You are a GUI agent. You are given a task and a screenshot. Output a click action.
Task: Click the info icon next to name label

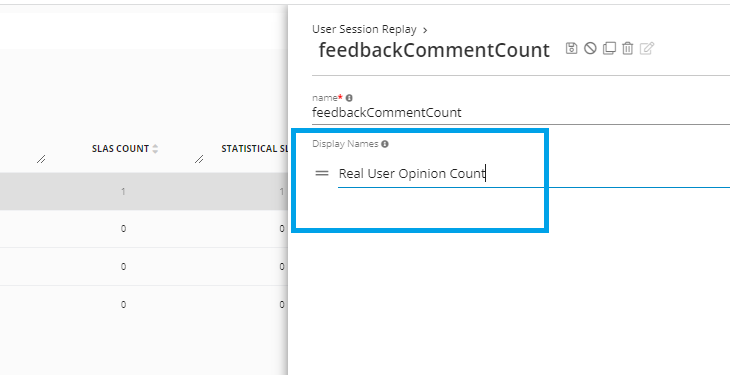pyautogui.click(x=349, y=98)
